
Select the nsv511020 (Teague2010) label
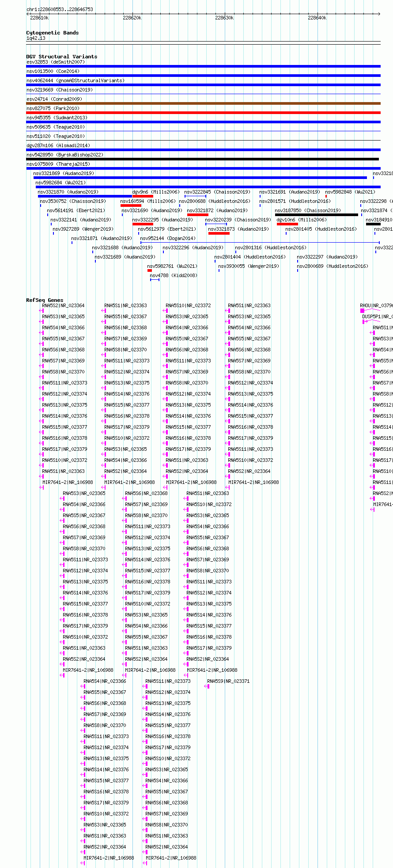coord(56,136)
